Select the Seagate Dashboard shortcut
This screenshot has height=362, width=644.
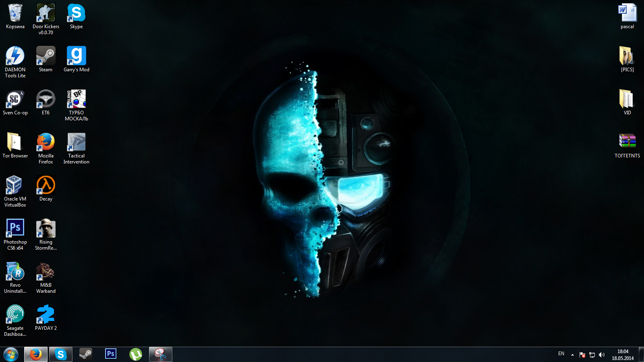point(15,321)
